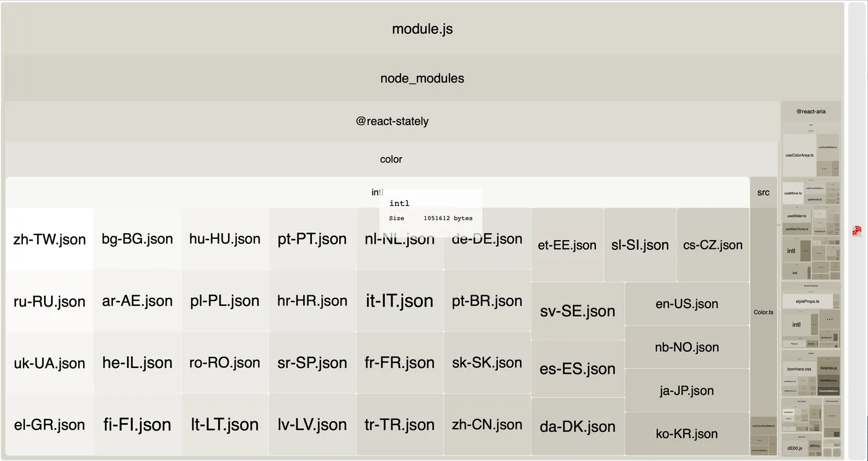Select the it-IT.json block
Image resolution: width=868 pixels, height=461 pixels.
click(x=400, y=301)
